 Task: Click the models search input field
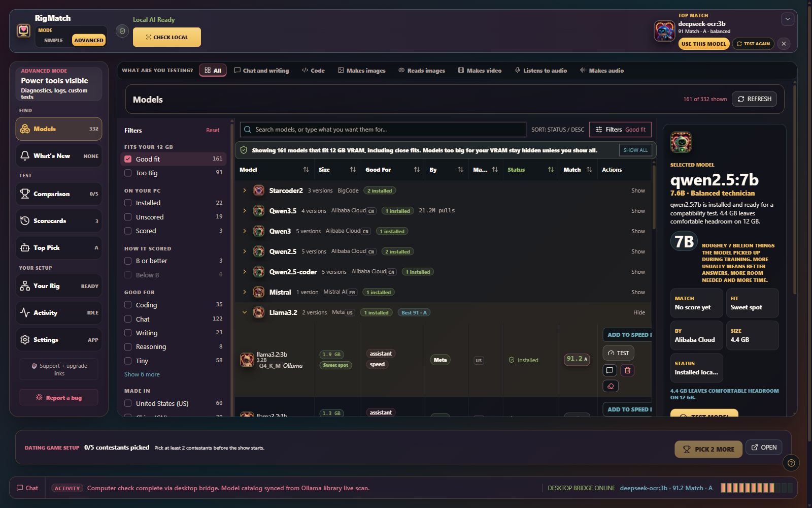(x=383, y=130)
